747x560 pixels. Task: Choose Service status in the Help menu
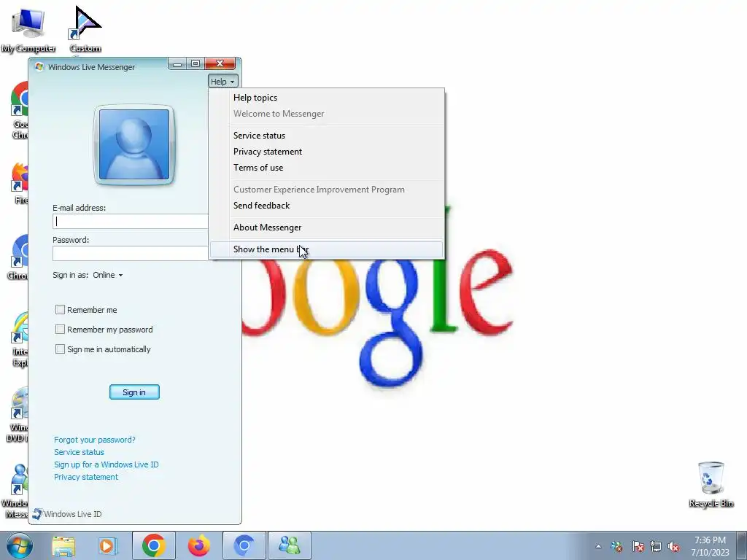click(x=326, y=135)
